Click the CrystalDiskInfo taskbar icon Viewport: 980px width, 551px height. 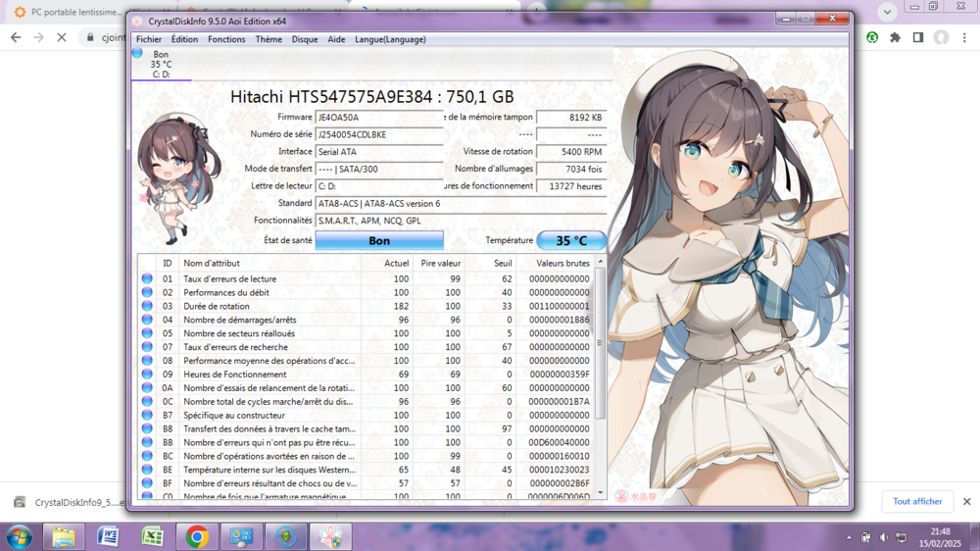pyautogui.click(x=330, y=536)
